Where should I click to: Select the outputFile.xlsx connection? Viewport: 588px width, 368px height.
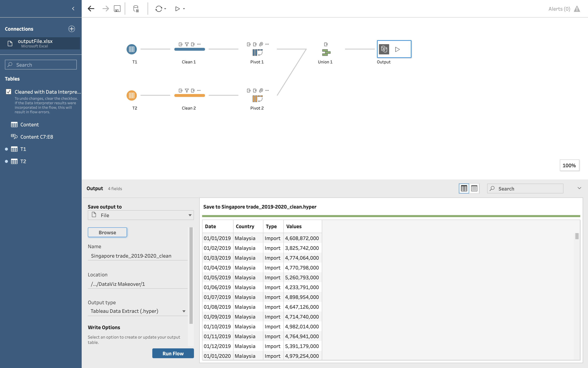(40, 43)
